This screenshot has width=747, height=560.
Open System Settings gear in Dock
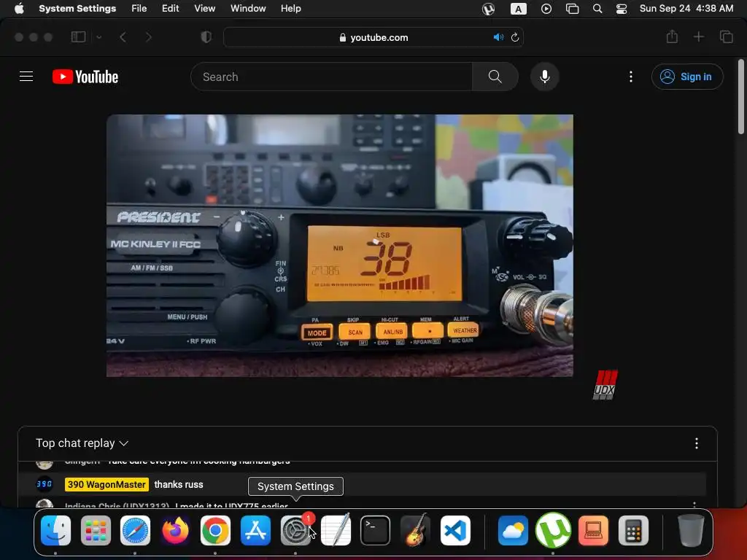295,531
